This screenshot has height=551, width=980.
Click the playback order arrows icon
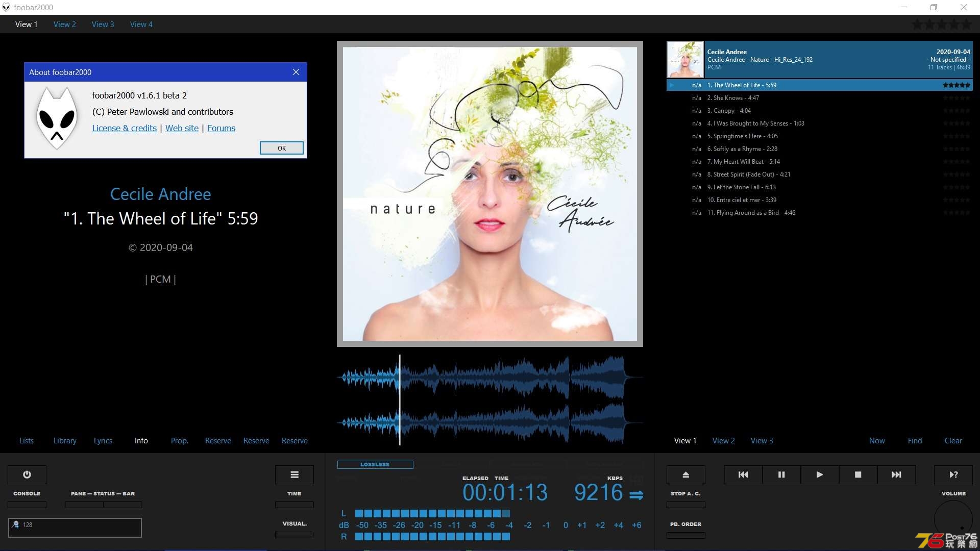point(636,495)
